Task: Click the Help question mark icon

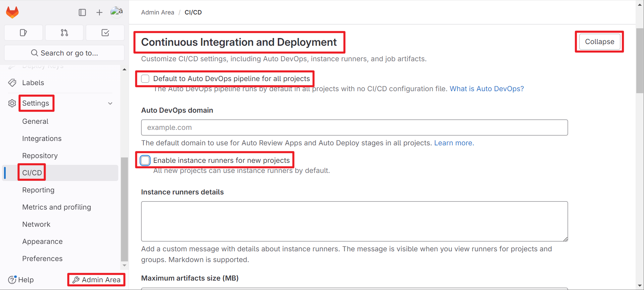Action: [12, 280]
